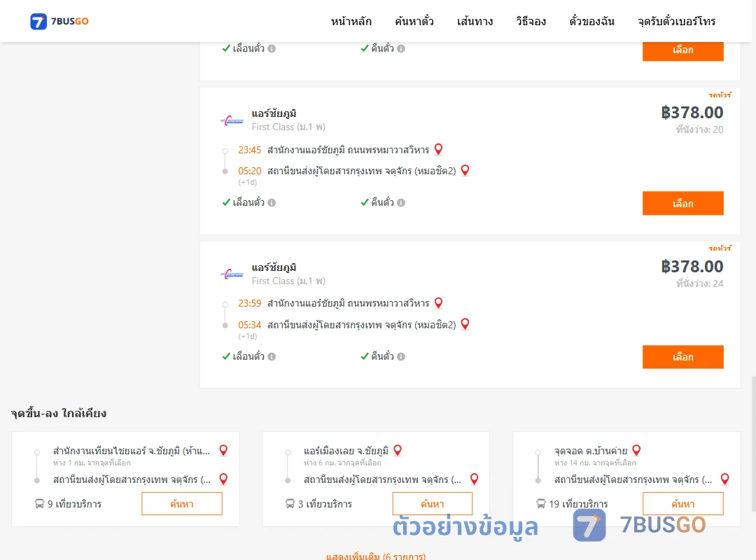The width and height of the screenshot is (756, 560).
Task: Click info icon next to เลื่อนตั๋ว in top card
Action: coord(272,49)
